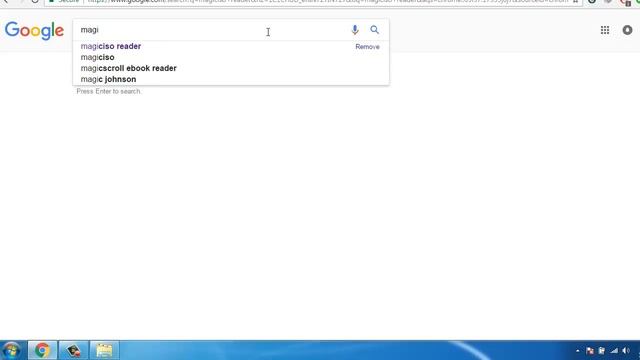Click the tray icon beside the flag

pos(602,351)
